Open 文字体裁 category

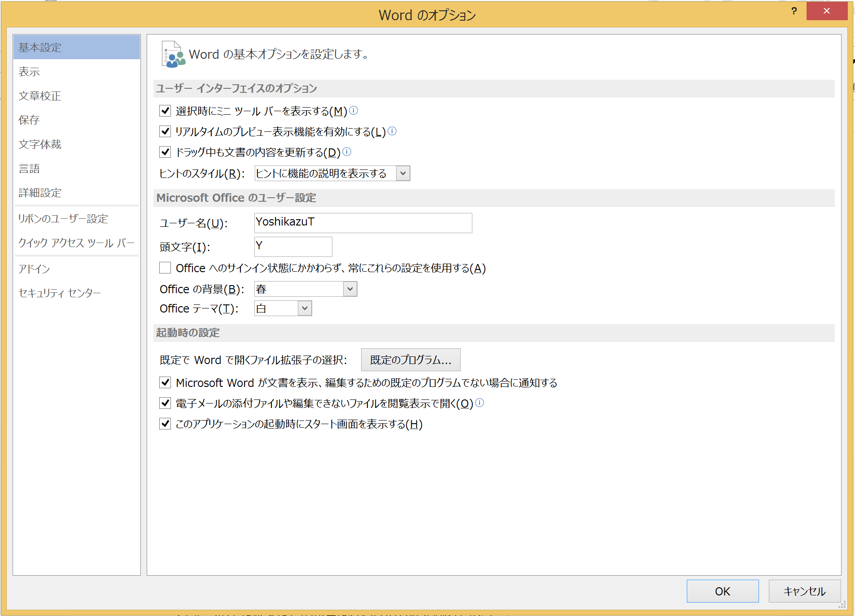click(77, 144)
